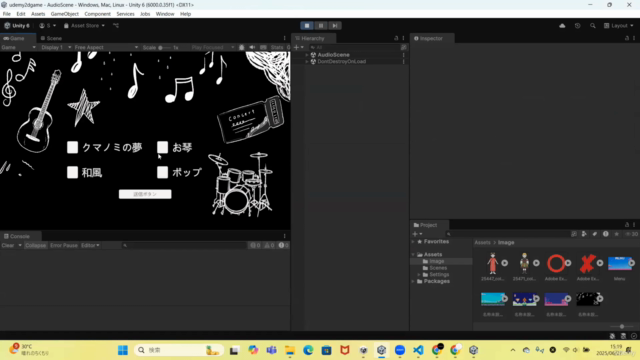Screen dimensions: 640x360
Task: Open the Free Aspect dropdown
Action: (106, 47)
